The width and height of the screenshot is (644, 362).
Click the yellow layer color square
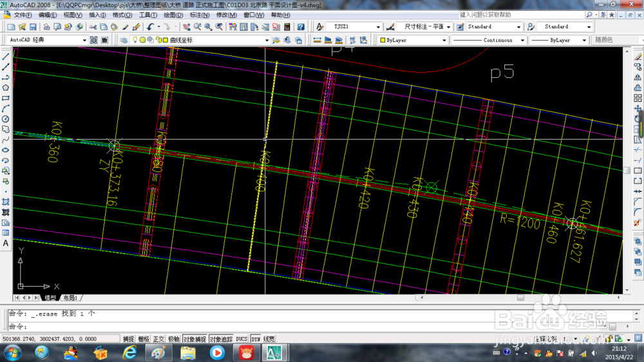[x=166, y=40]
